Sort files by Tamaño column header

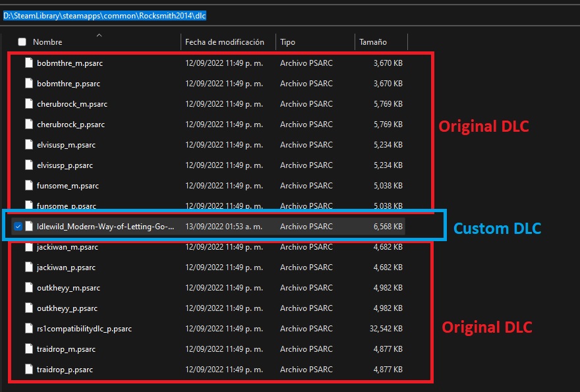(x=372, y=42)
